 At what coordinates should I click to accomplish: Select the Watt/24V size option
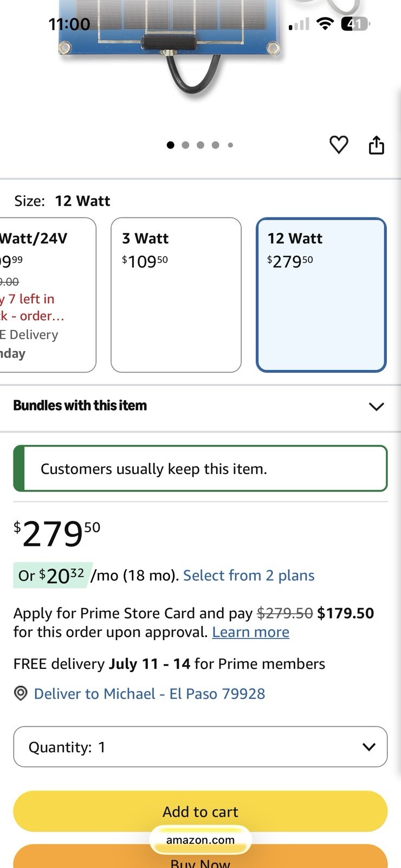point(48,295)
